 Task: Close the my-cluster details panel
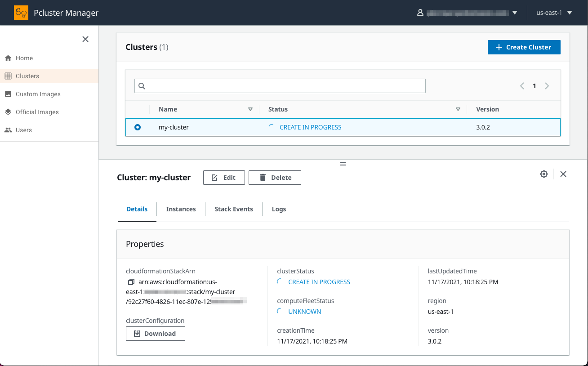(x=563, y=174)
